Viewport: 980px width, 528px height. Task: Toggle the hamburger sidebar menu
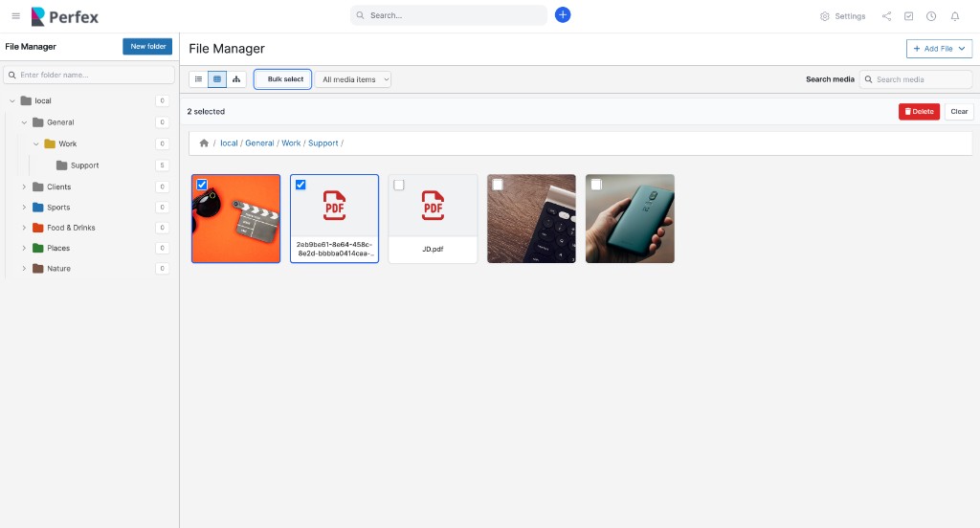[x=15, y=16]
